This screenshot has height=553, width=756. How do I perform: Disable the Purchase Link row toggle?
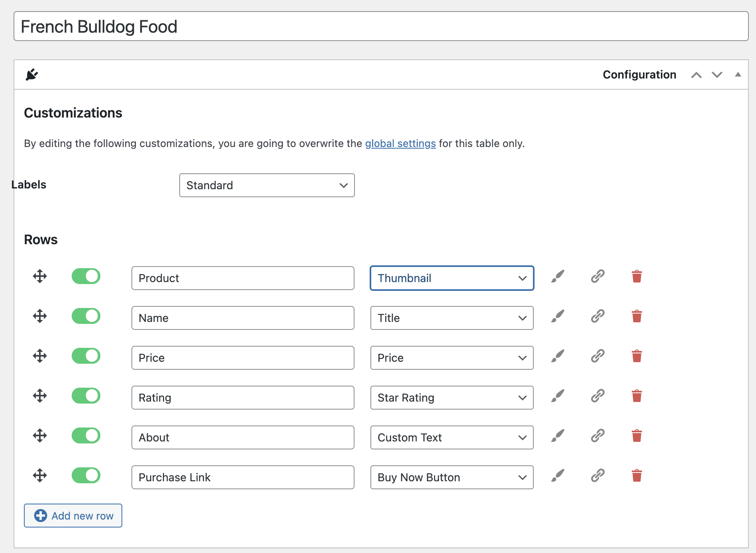86,475
